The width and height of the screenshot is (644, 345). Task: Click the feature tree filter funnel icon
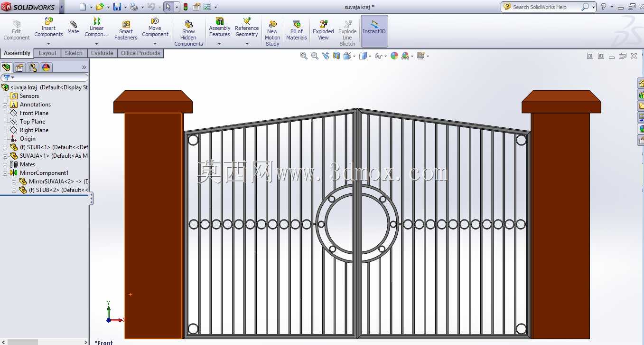[x=7, y=77]
